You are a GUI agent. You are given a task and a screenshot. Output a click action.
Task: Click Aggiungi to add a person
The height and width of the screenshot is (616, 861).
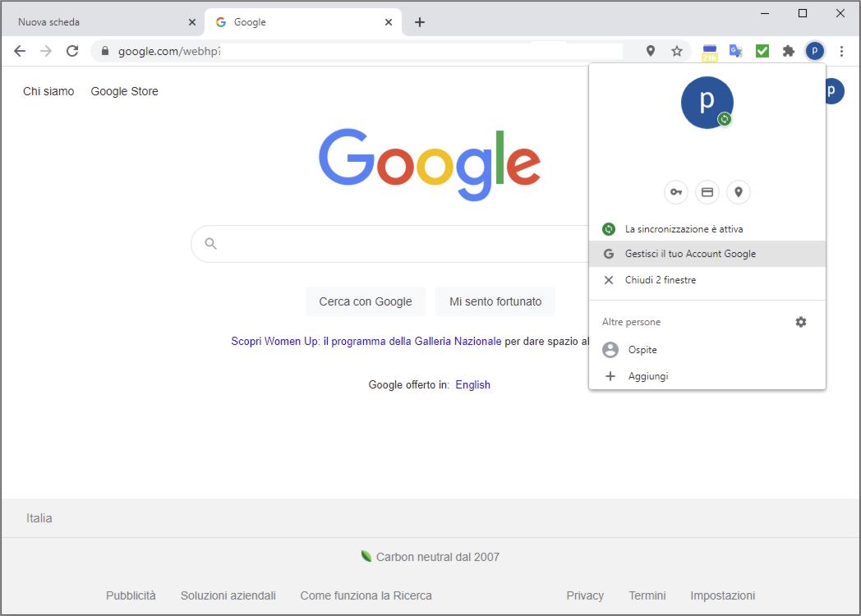click(707, 376)
